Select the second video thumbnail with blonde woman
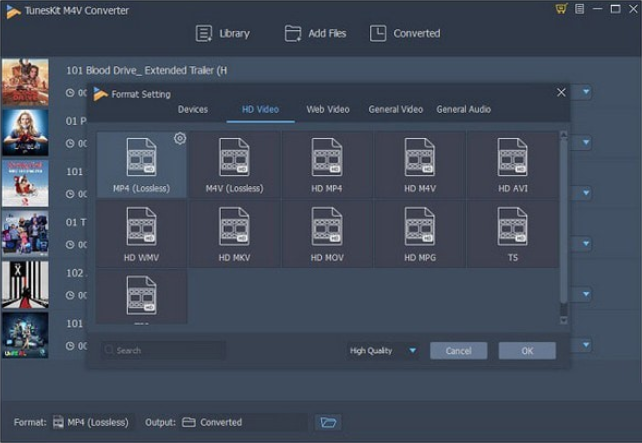Image resolution: width=642 pixels, height=443 pixels. pos(25,133)
